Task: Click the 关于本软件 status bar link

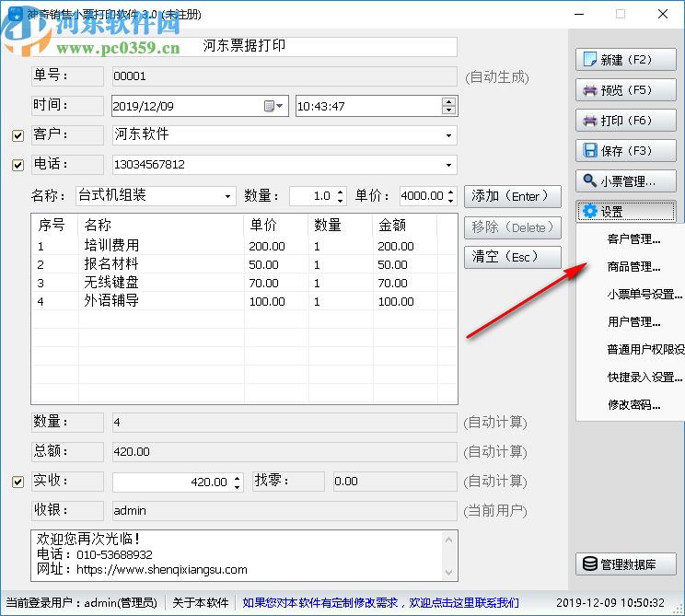Action: click(x=200, y=603)
